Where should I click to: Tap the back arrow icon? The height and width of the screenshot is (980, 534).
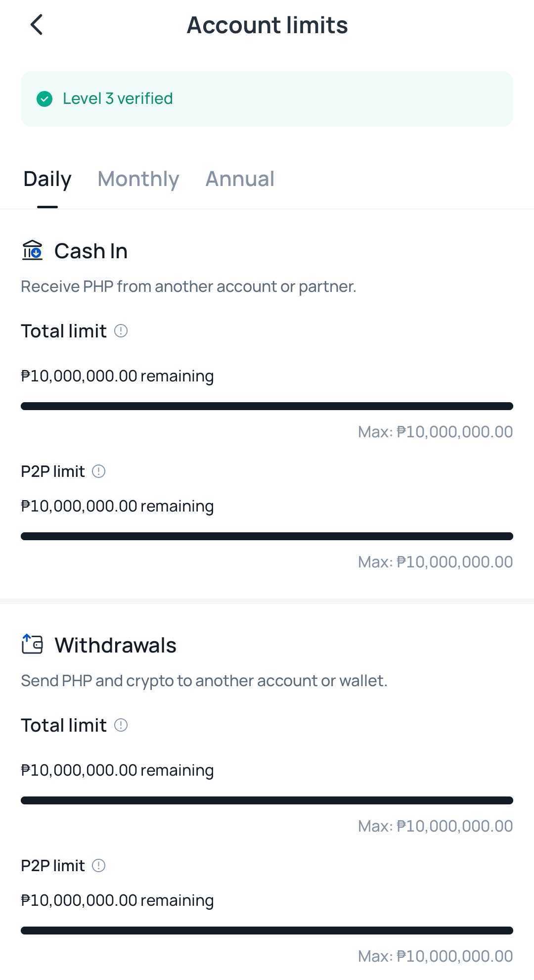pyautogui.click(x=37, y=25)
